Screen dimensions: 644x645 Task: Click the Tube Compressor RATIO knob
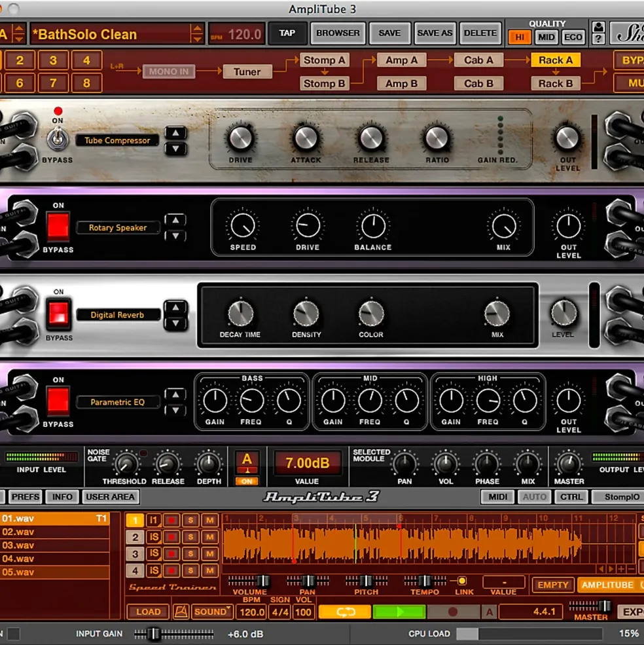(437, 138)
